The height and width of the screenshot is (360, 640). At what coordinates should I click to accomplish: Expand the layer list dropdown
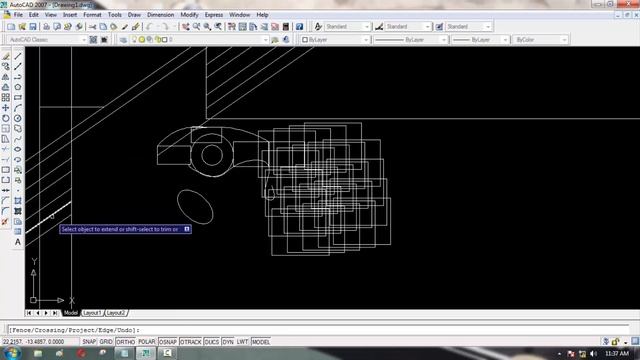point(265,40)
